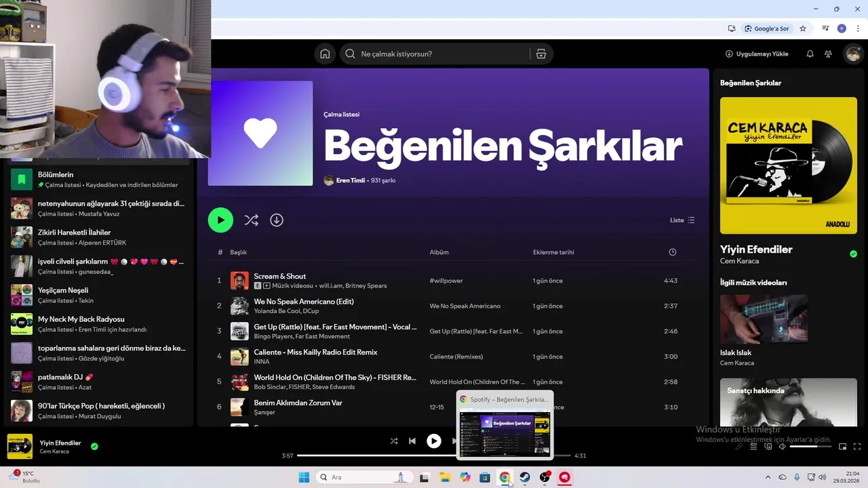
Task: Open the My Neck My Back Radyosu playlist
Action: pyautogui.click(x=98, y=324)
